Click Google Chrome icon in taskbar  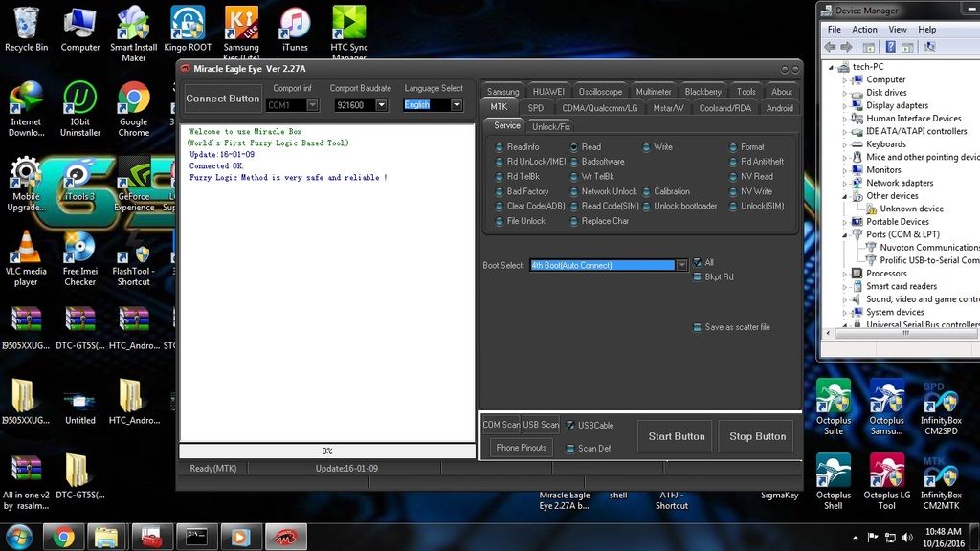64,536
